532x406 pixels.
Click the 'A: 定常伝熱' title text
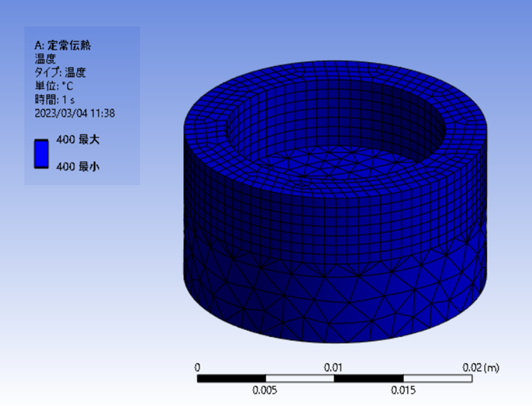(63, 45)
